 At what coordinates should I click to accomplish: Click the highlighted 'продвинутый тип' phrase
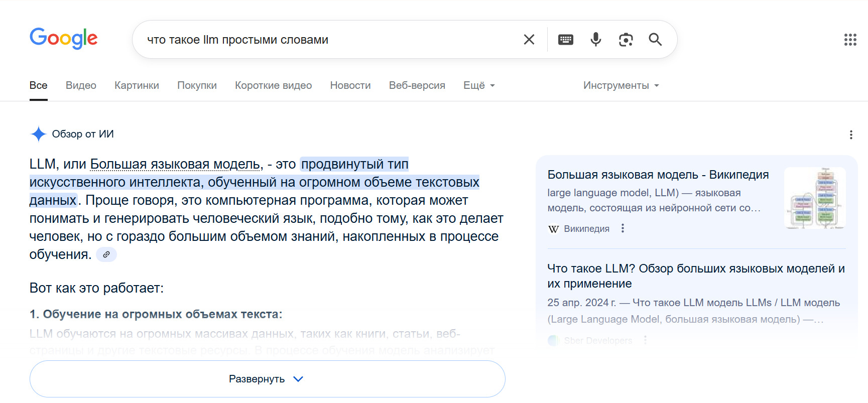click(x=354, y=164)
